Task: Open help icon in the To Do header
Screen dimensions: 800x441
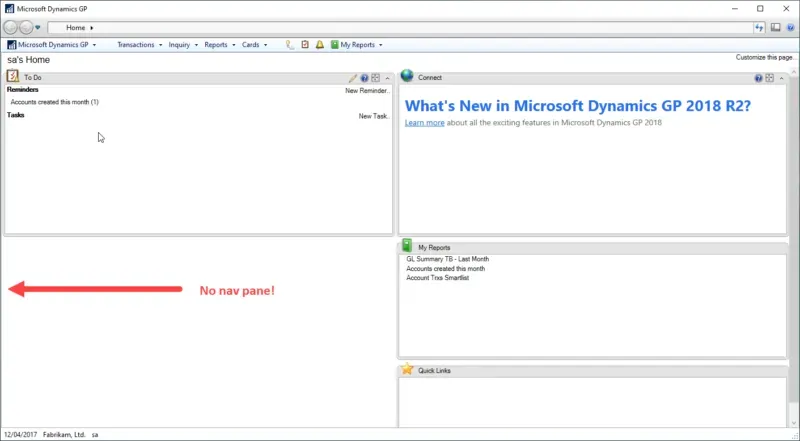Action: point(364,77)
